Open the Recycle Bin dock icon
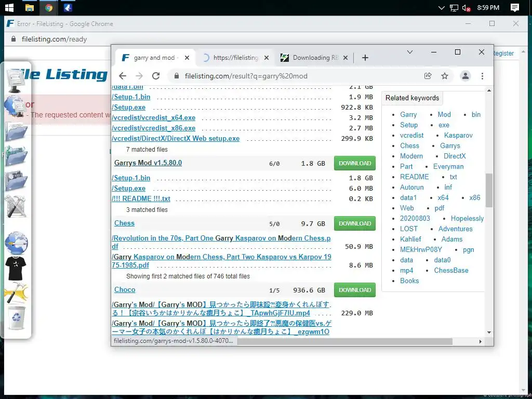Screen dimensions: 532x399 pos(16,317)
